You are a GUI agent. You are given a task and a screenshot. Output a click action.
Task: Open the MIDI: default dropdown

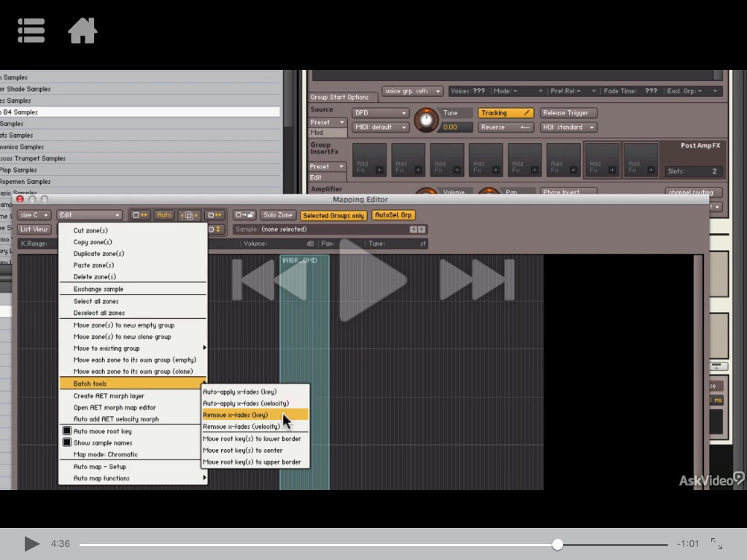(380, 127)
